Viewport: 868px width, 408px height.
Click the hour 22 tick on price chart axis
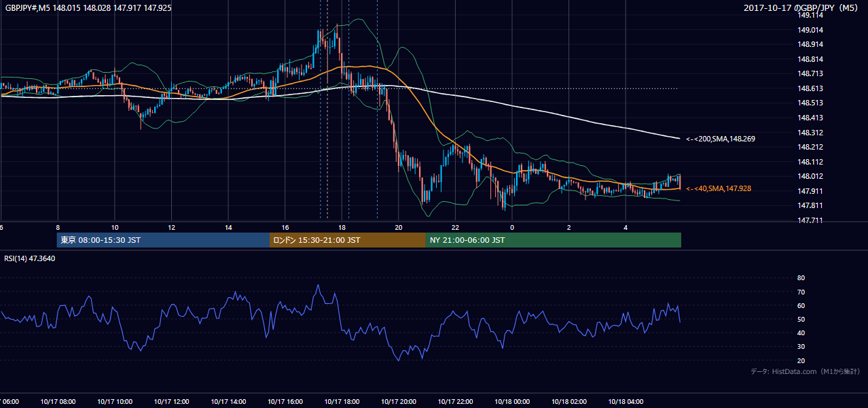point(456,228)
